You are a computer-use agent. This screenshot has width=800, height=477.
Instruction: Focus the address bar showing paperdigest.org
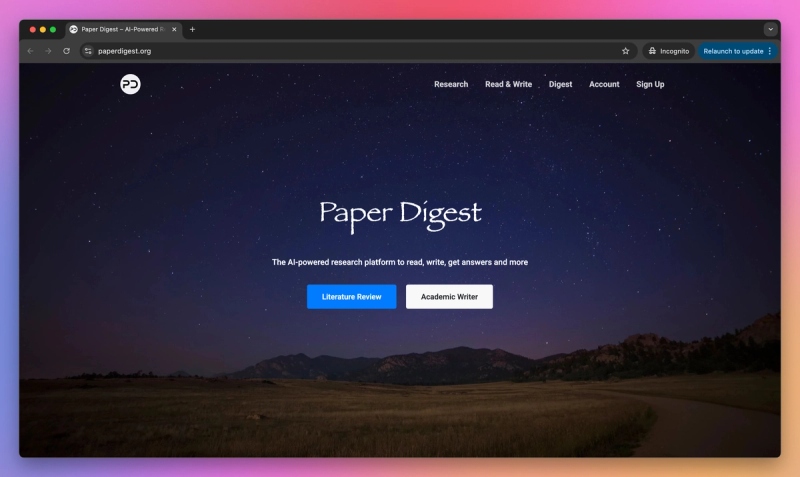pos(357,51)
